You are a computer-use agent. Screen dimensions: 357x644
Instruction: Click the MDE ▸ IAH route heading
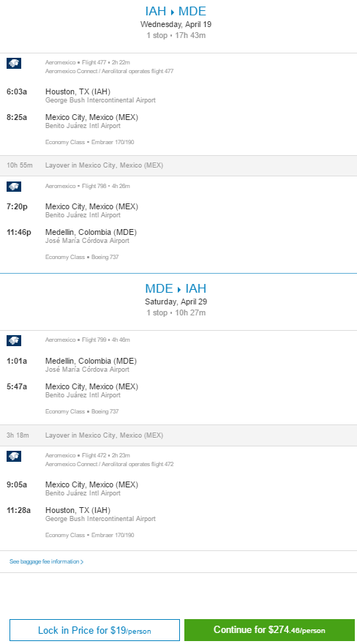pyautogui.click(x=176, y=288)
